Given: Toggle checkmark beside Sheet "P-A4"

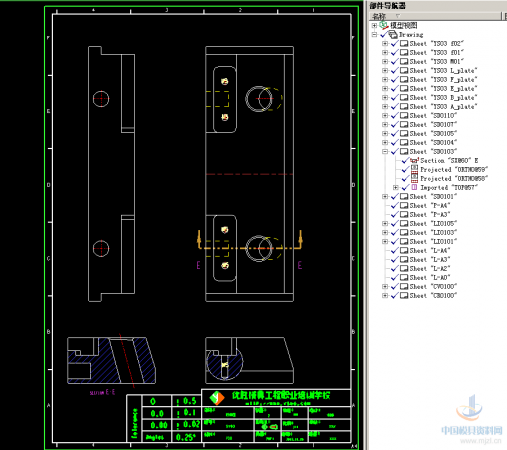Looking at the screenshot, I should click(x=395, y=205).
